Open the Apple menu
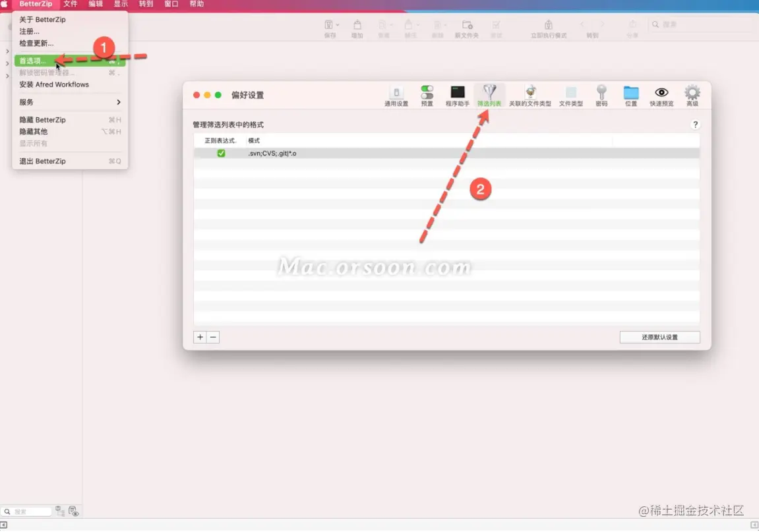 (5, 4)
